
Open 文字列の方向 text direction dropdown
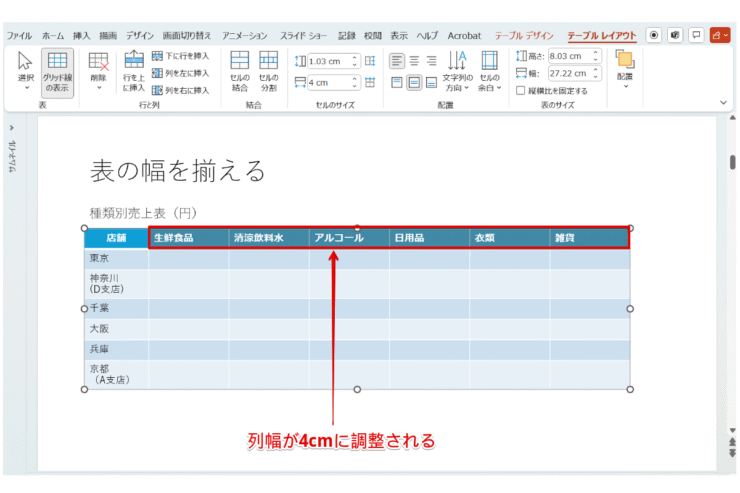[x=457, y=71]
